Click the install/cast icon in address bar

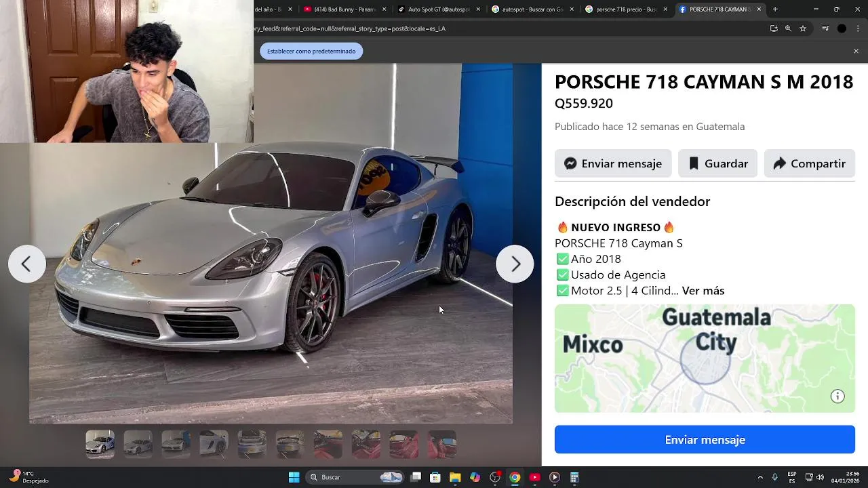click(774, 28)
